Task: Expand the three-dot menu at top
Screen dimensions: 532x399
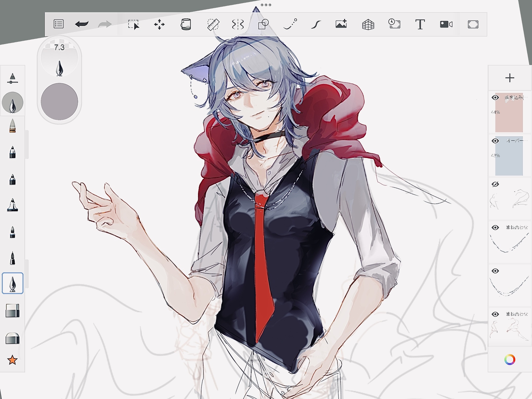Action: point(266,5)
